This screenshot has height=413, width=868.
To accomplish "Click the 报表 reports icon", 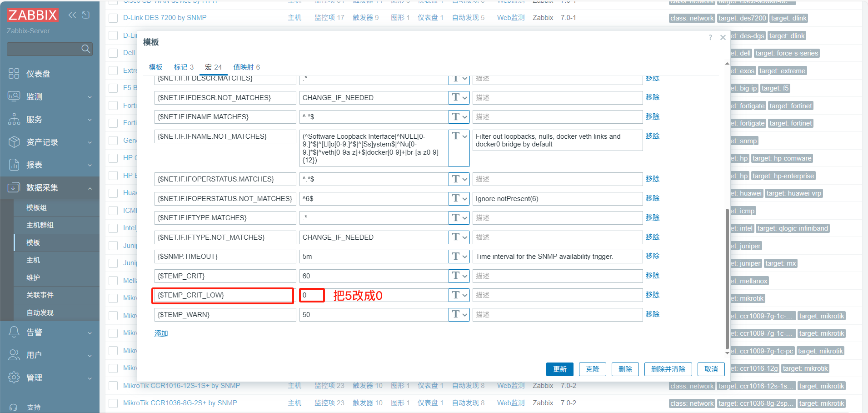I will click(14, 165).
